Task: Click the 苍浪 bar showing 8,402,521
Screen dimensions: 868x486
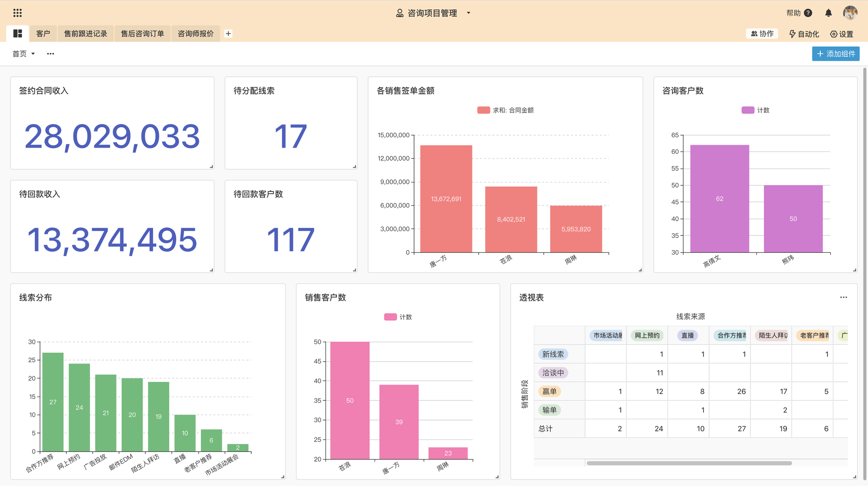Action: (511, 219)
